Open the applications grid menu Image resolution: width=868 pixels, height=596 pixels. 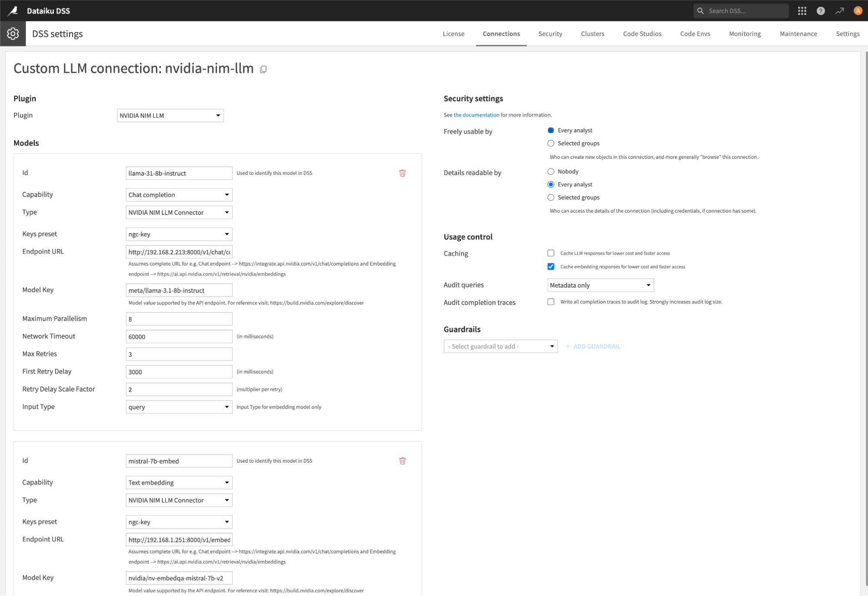click(802, 11)
